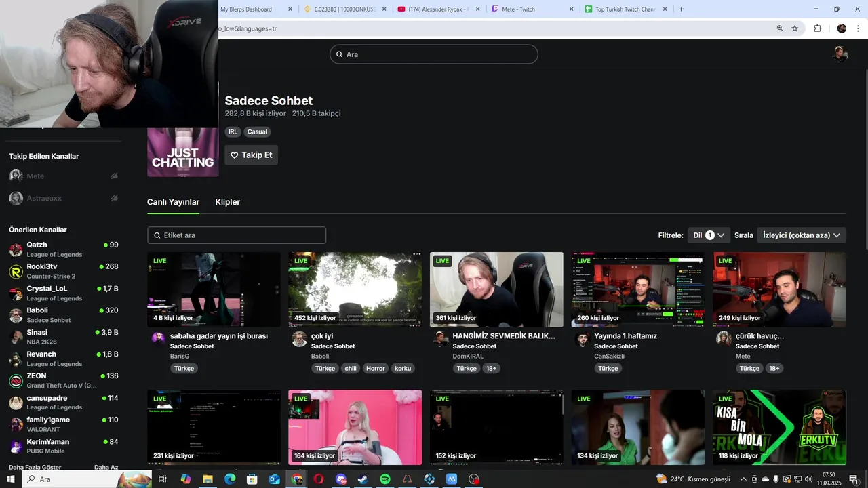Click the Chrome zoom magnifier icon
Image resolution: width=868 pixels, height=488 pixels.
780,28
